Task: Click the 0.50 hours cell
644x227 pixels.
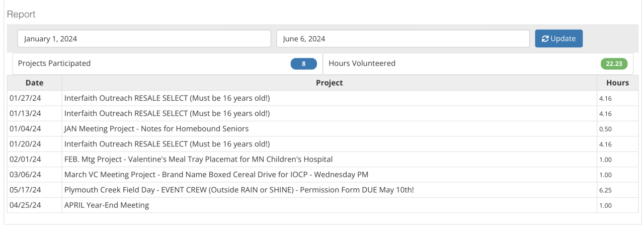Action: click(605, 129)
